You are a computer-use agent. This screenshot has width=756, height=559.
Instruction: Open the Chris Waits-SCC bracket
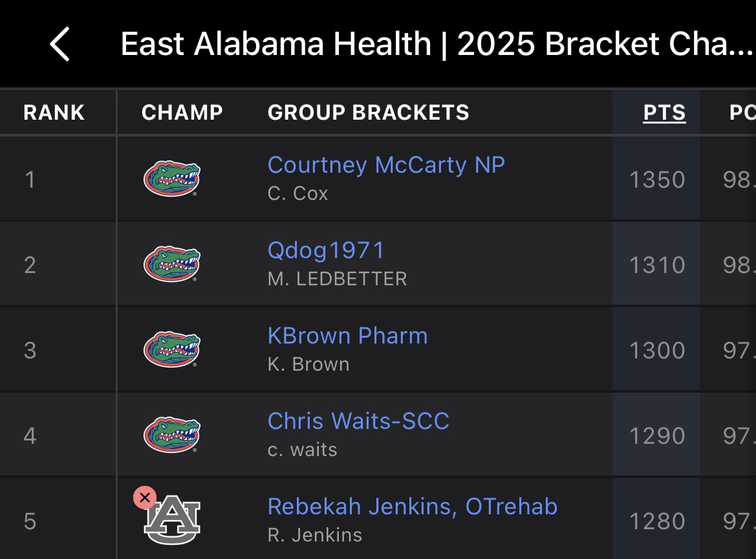click(358, 422)
